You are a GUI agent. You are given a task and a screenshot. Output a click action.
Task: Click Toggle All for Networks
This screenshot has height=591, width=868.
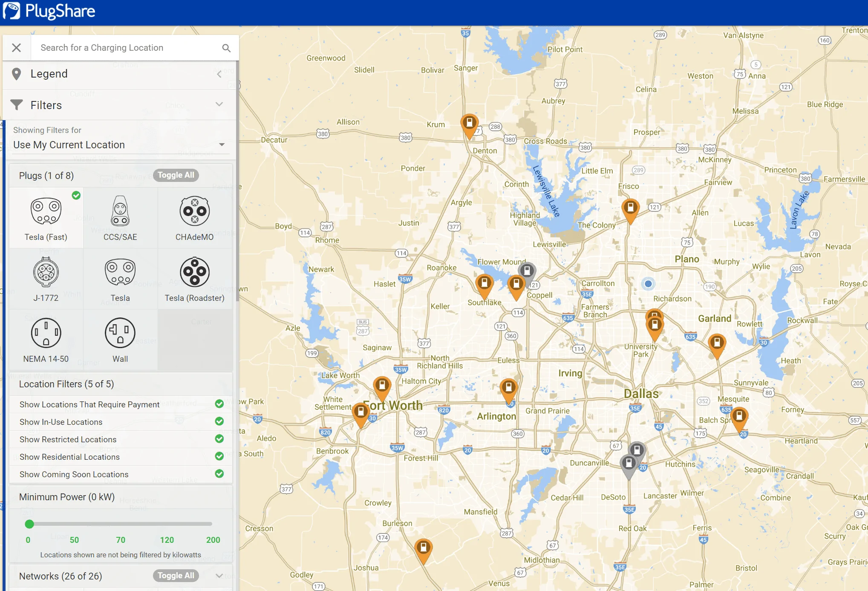coord(176,576)
